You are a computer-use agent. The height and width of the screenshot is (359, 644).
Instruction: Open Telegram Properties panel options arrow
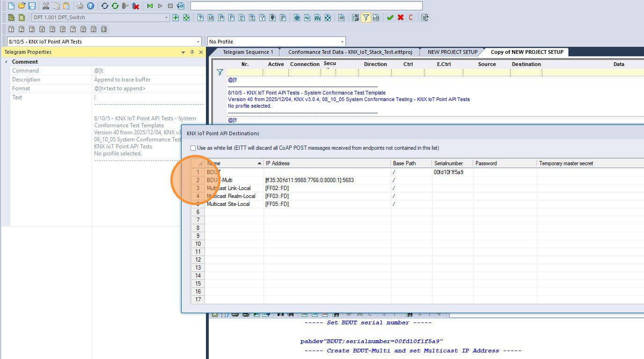pos(183,52)
